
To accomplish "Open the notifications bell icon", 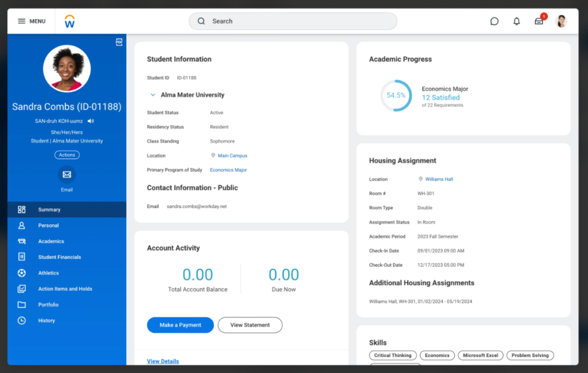I will [x=516, y=21].
